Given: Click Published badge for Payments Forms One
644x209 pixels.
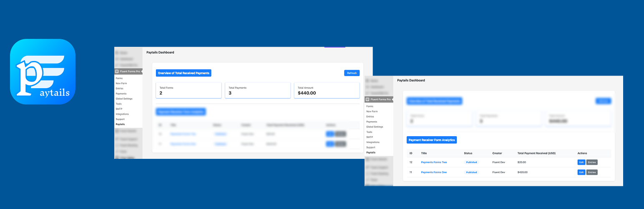Looking at the screenshot, I should pos(471,172).
